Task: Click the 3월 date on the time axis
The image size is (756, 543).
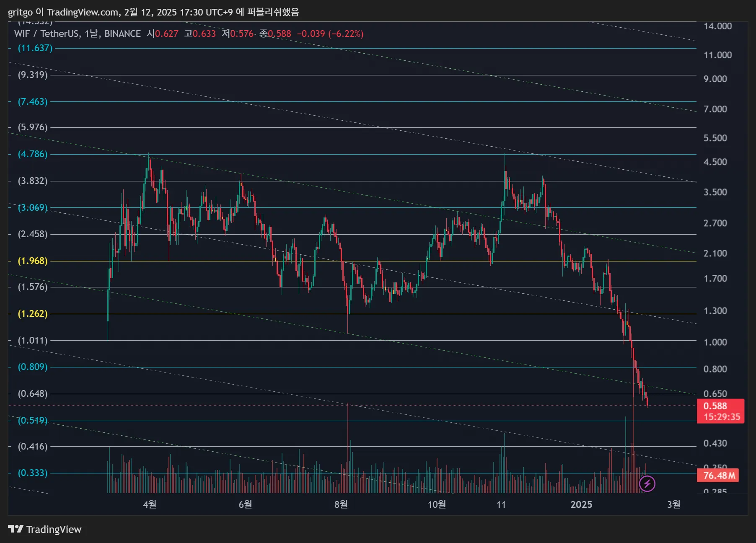Action: (674, 504)
